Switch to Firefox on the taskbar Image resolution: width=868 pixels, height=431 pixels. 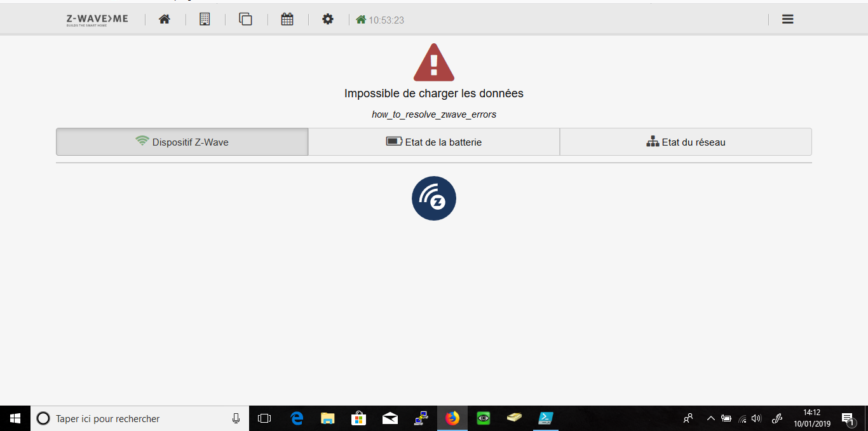tap(452, 418)
